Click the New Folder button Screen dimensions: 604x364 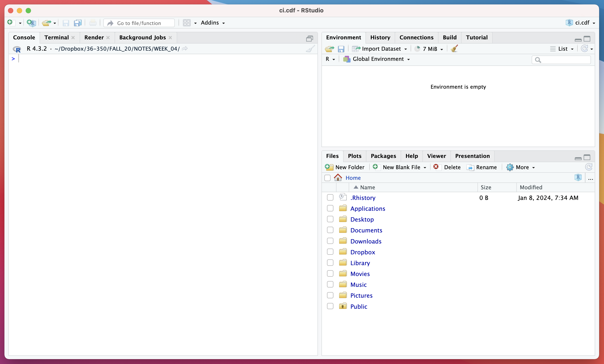click(x=345, y=167)
